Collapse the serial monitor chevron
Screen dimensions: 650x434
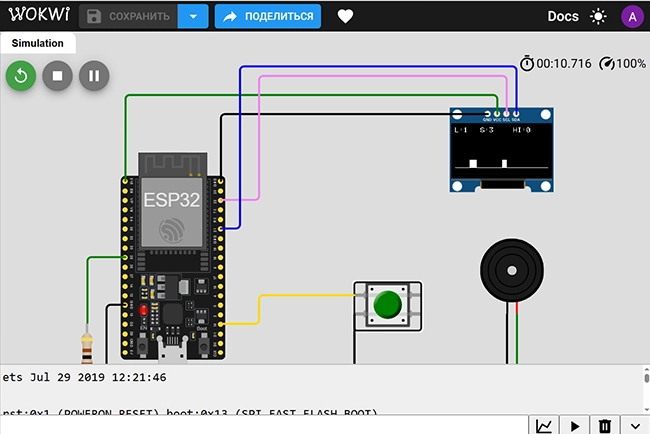point(635,425)
